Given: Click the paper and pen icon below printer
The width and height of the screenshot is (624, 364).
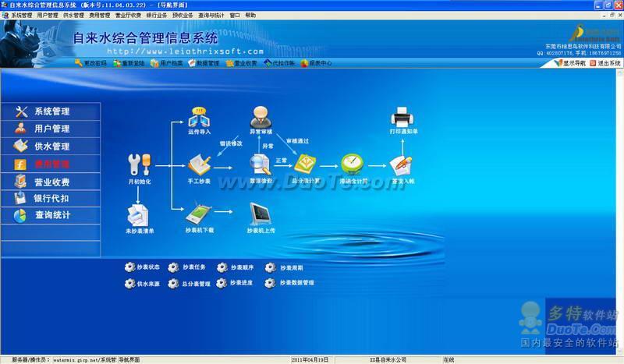Looking at the screenshot, I should [x=401, y=166].
